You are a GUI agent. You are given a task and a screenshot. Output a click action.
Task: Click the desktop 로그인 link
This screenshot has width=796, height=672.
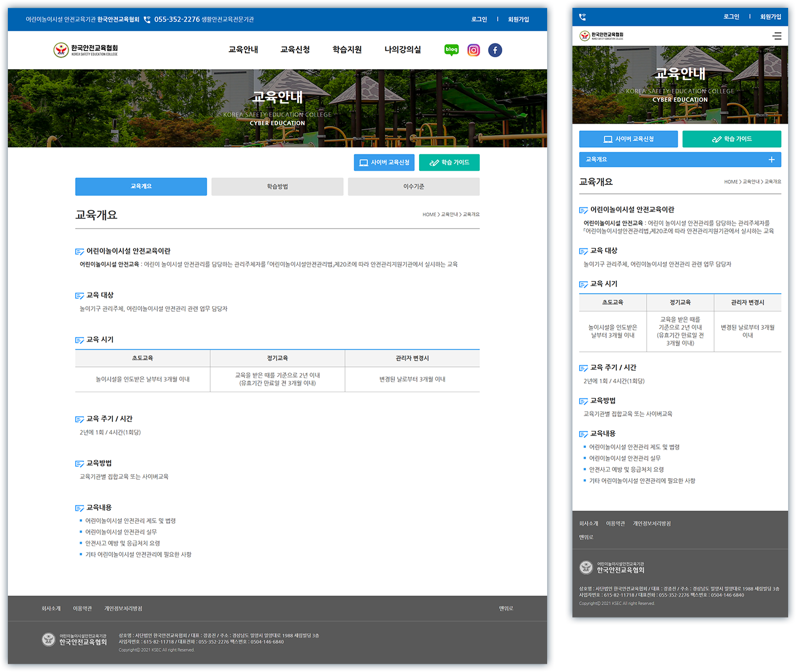pos(479,19)
